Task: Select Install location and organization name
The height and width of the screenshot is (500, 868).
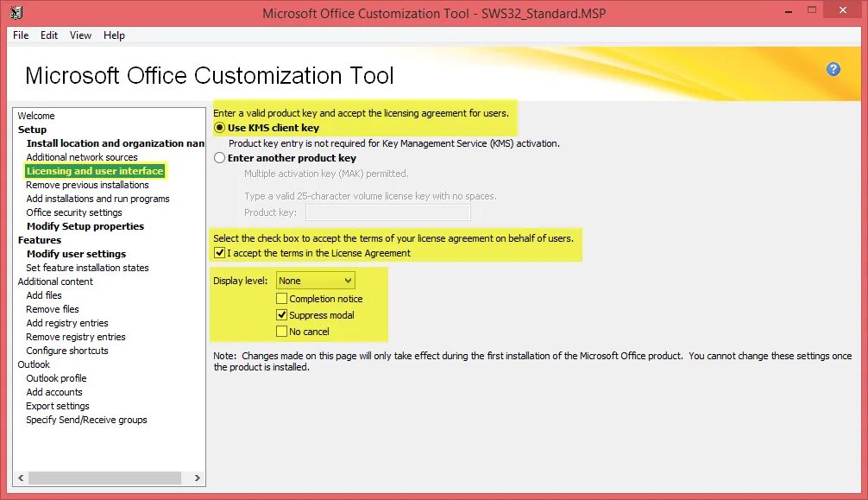Action: [115, 143]
